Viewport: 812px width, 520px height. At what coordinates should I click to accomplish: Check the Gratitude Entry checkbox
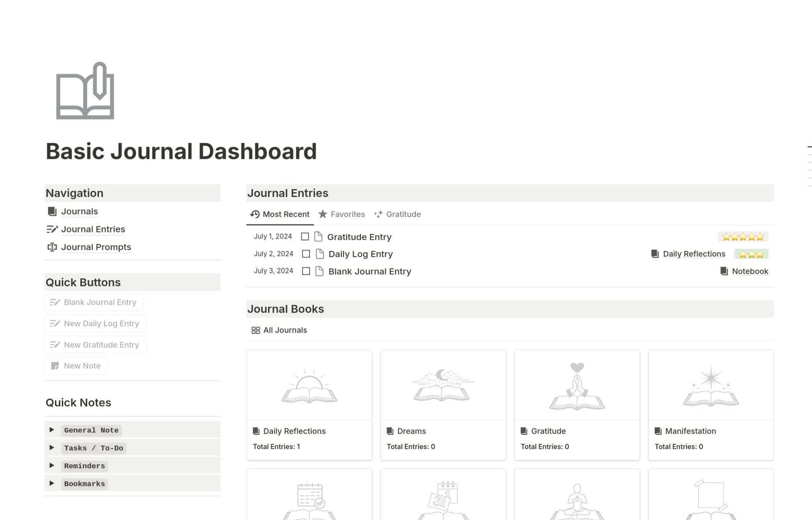(305, 237)
